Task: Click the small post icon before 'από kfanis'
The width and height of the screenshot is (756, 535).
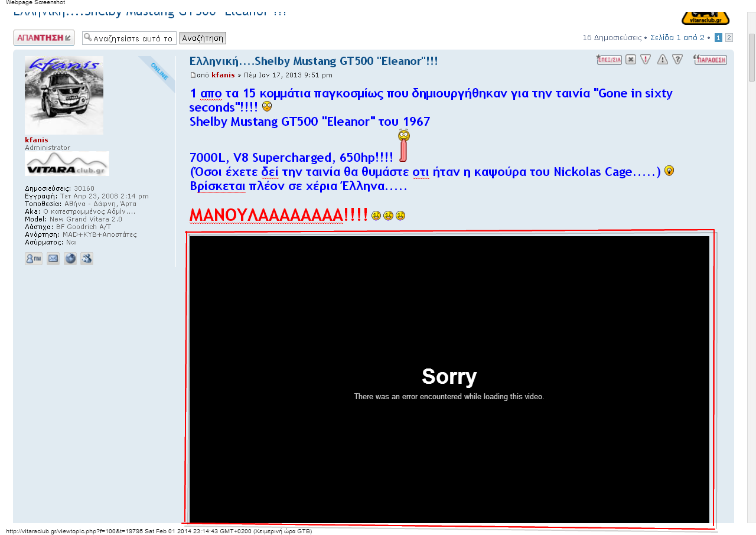Action: click(193, 76)
